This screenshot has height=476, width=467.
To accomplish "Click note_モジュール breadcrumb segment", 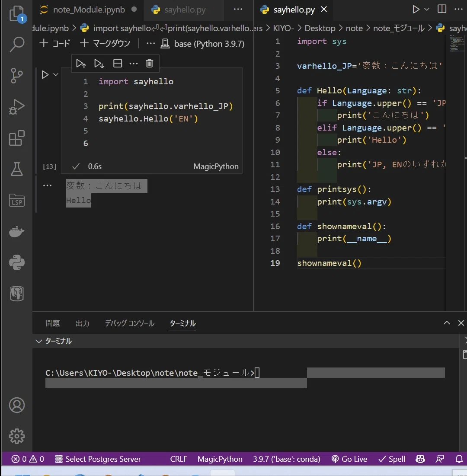I will (x=399, y=28).
